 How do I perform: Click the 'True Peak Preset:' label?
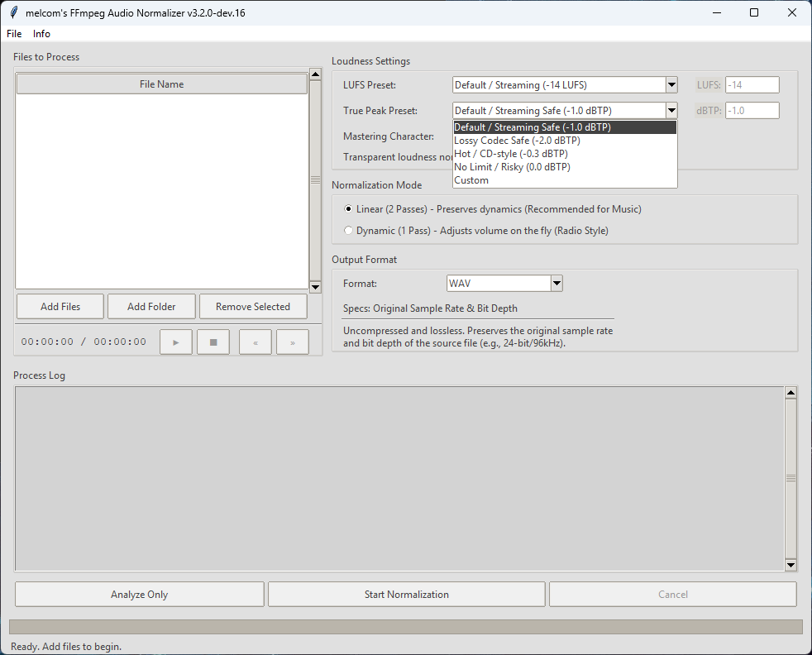tap(380, 110)
